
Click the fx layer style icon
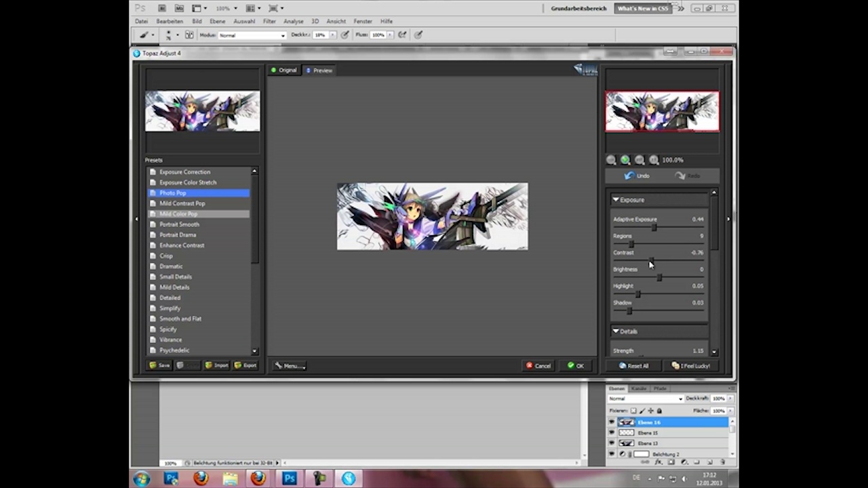(658, 462)
